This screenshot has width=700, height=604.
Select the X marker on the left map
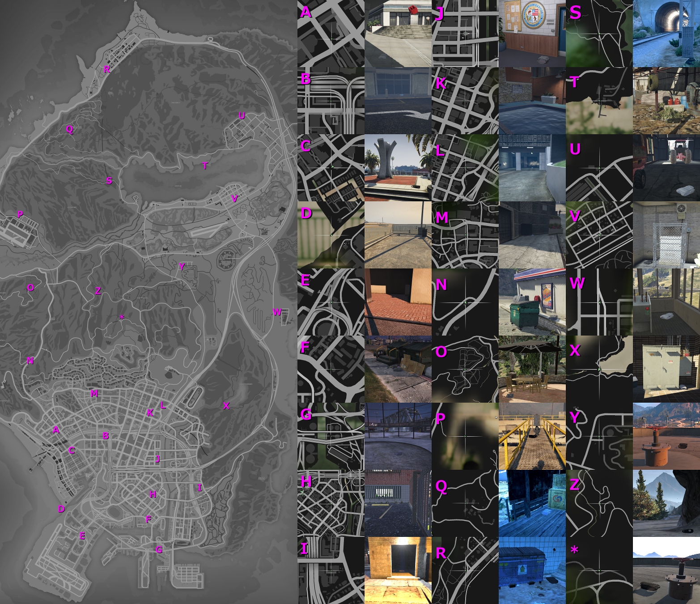tap(226, 406)
